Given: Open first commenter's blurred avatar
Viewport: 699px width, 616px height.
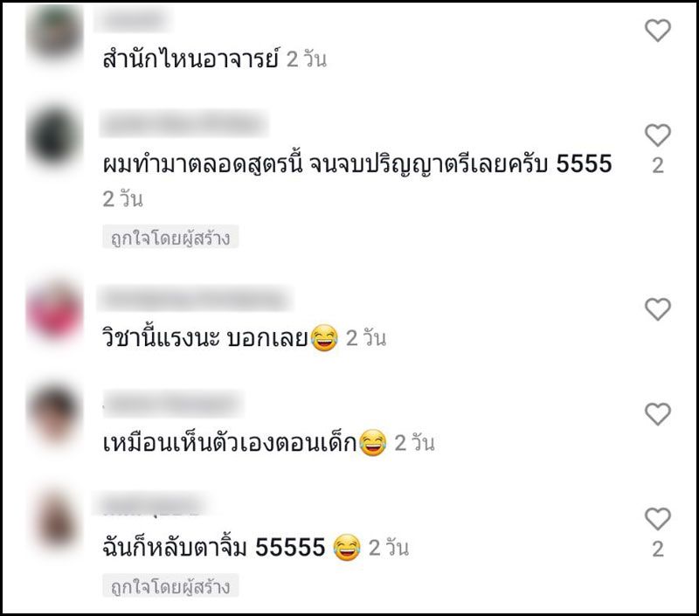Looking at the screenshot, I should point(54,33).
